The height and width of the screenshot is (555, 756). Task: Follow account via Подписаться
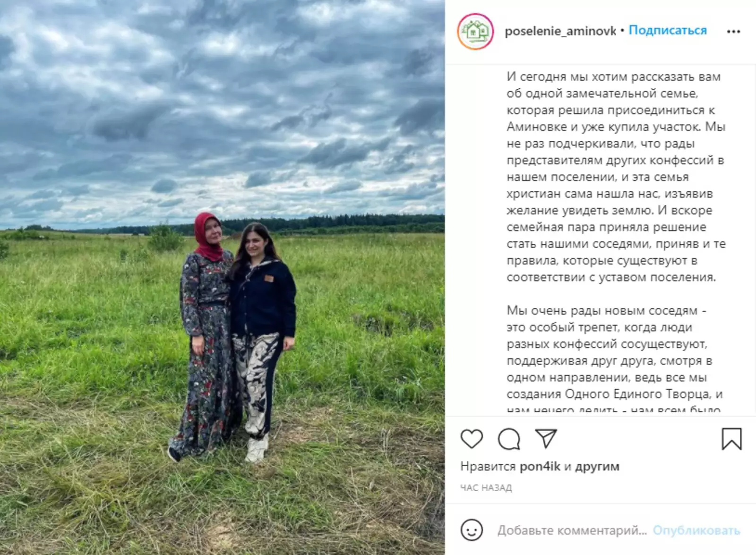[x=668, y=31]
